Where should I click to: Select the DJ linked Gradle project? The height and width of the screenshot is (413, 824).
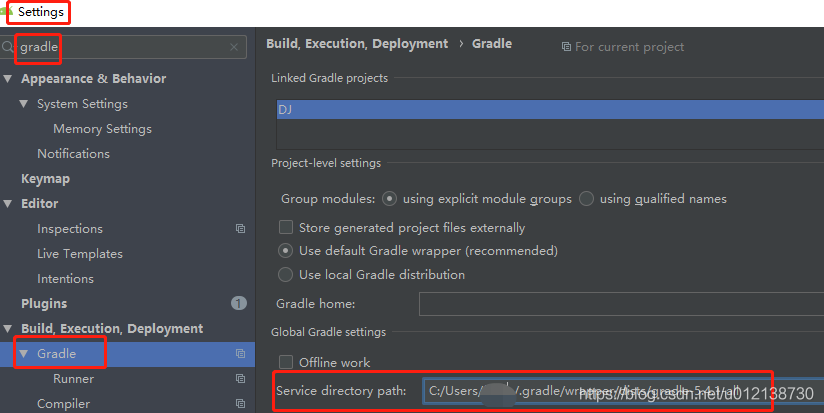pos(285,110)
